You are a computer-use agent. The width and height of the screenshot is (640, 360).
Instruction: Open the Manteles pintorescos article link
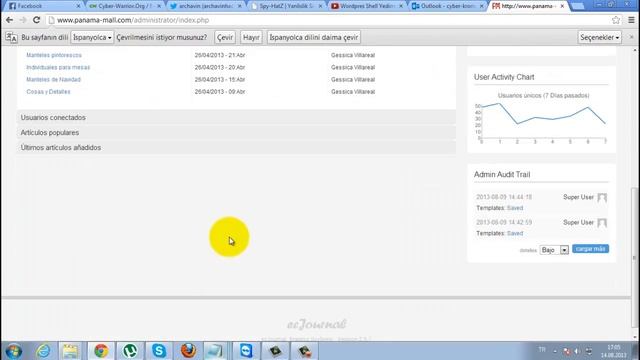coord(54,55)
